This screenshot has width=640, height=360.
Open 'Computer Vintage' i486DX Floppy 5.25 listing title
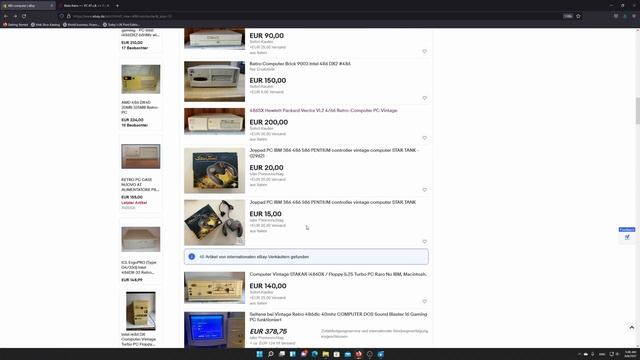338,274
